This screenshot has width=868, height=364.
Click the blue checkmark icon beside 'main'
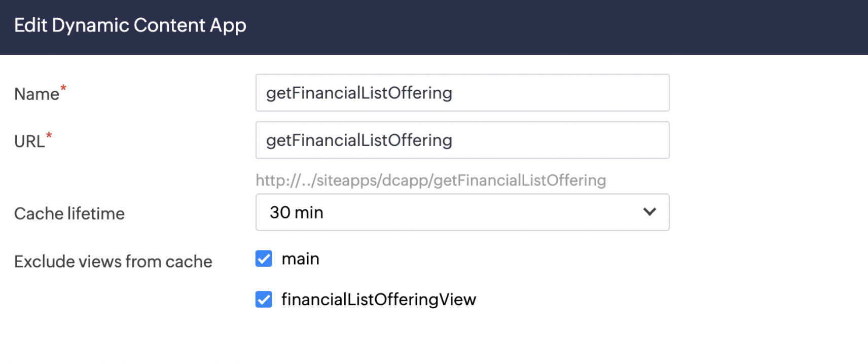coord(264,259)
